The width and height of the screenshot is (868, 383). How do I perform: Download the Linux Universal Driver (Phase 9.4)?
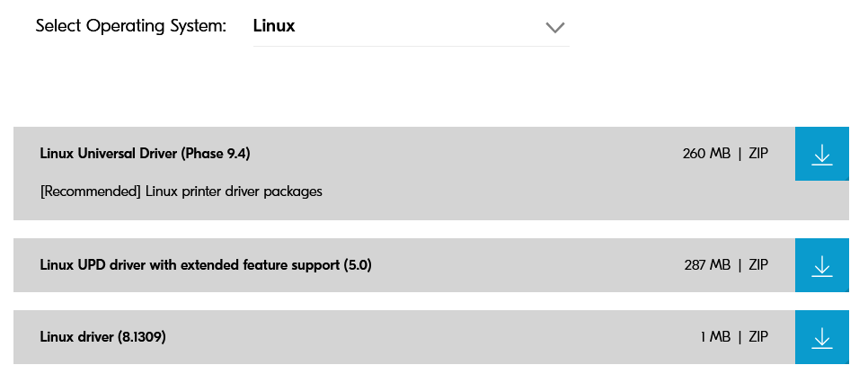(x=821, y=154)
